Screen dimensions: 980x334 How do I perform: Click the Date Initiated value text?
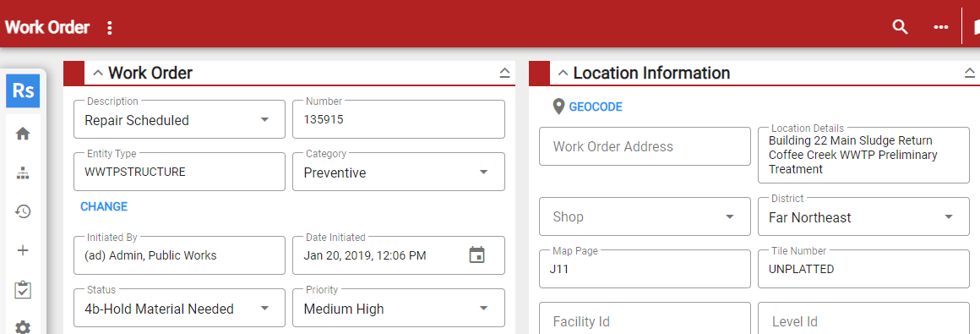coord(365,255)
